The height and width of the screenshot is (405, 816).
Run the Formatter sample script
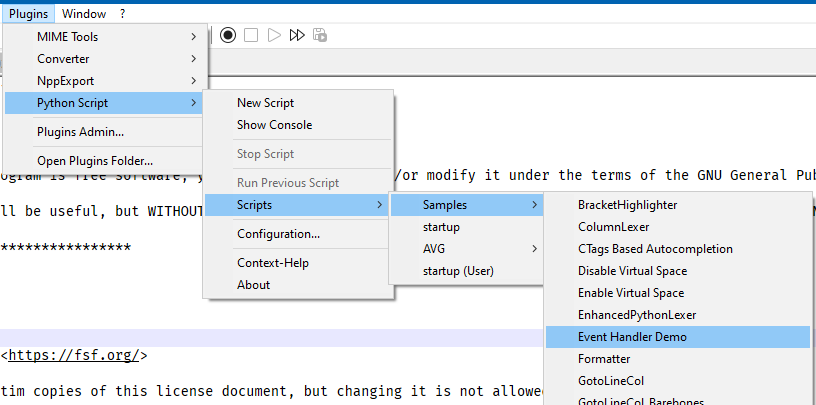click(678, 359)
